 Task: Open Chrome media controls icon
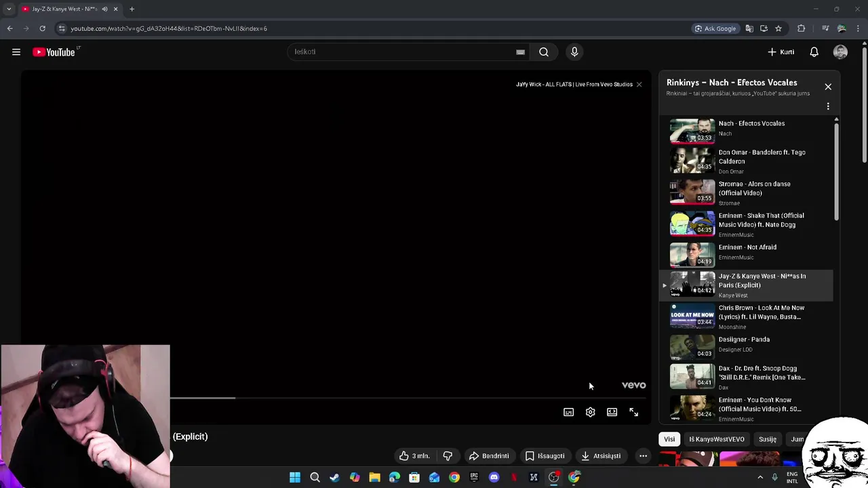tap(825, 28)
